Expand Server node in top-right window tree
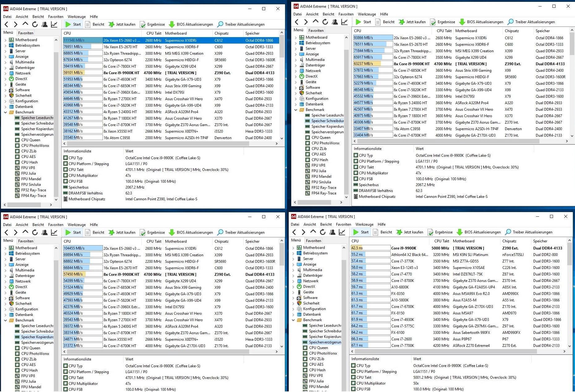575x392 pixels. [296, 49]
